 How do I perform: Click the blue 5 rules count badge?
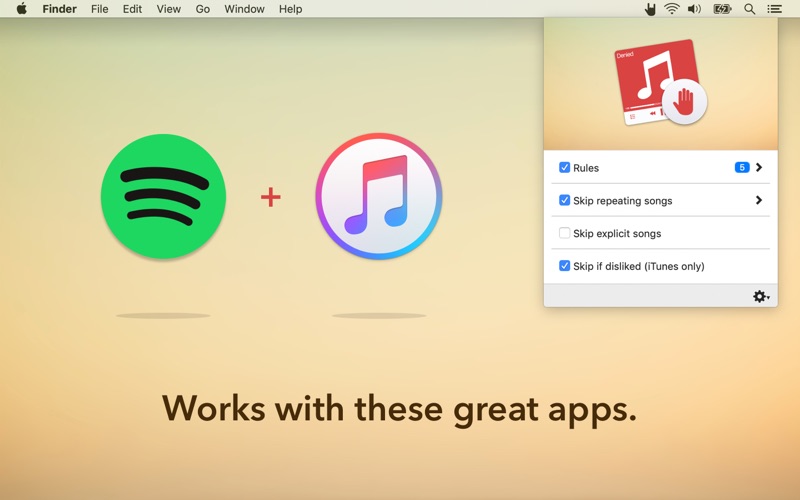point(742,167)
